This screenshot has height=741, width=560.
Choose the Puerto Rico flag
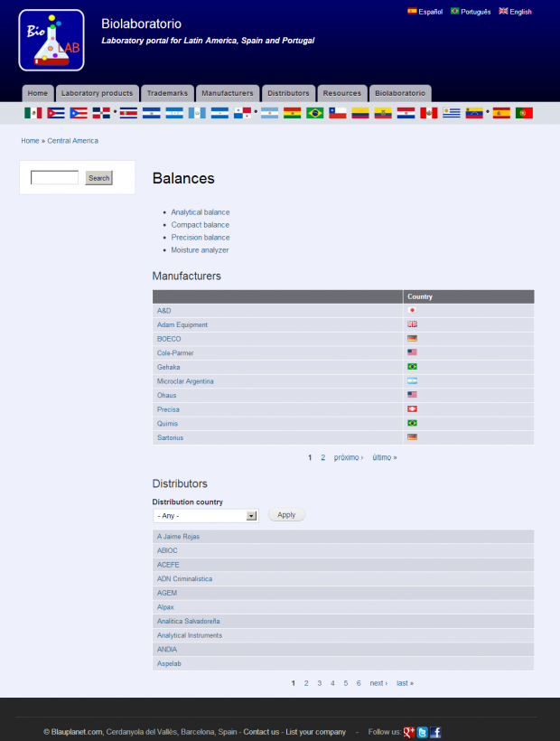click(79, 113)
